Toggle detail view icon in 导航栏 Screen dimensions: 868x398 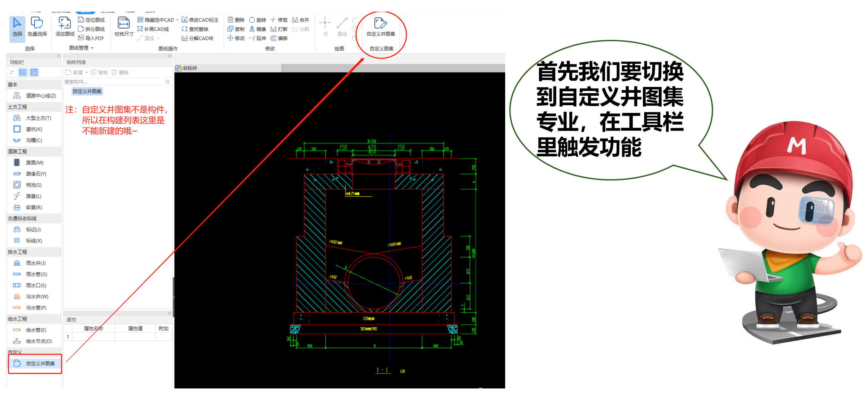34,72
